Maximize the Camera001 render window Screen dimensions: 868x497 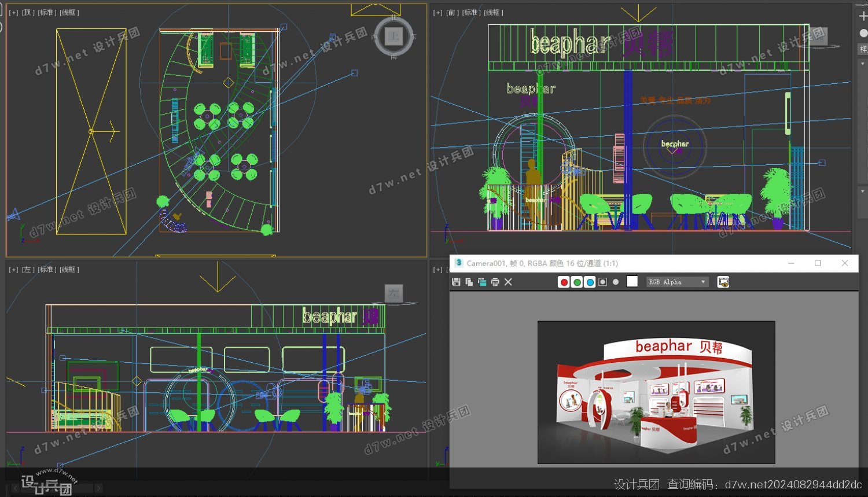pos(818,263)
